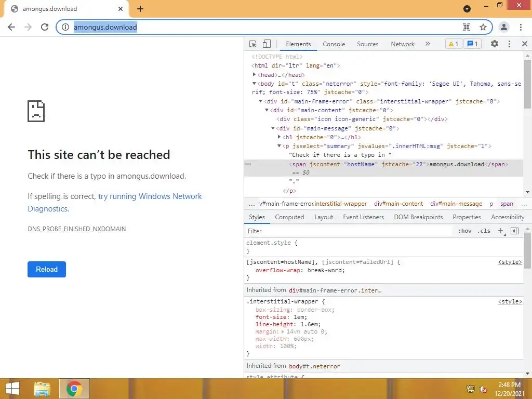Add new style rule with plus icon
The width and height of the screenshot is (532, 399).
500,231
